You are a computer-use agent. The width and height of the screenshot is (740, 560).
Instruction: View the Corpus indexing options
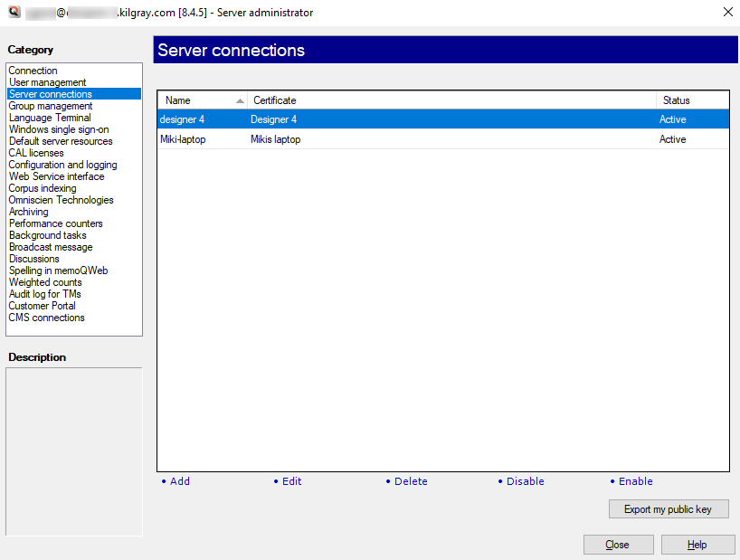point(41,187)
